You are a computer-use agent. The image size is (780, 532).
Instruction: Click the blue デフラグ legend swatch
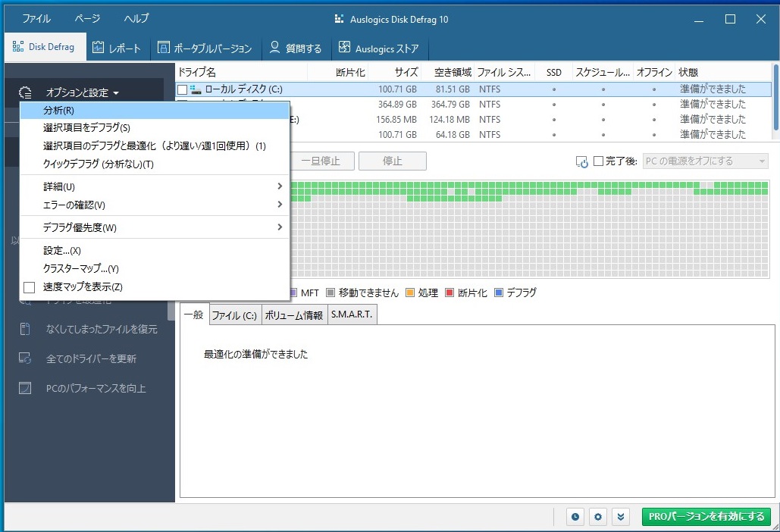click(499, 293)
